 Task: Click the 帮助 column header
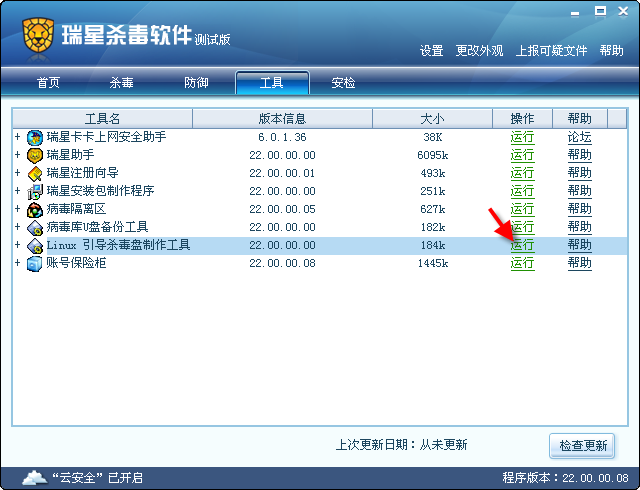(x=580, y=119)
